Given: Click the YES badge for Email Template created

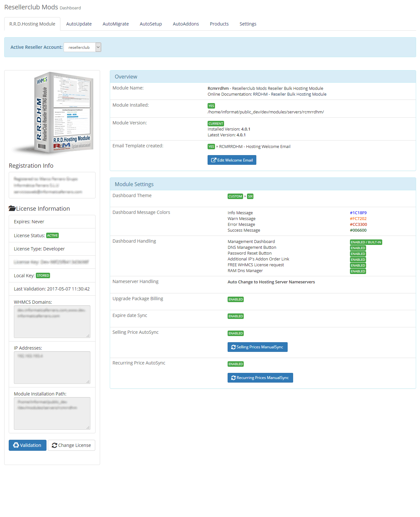Looking at the screenshot, I should (x=211, y=147).
